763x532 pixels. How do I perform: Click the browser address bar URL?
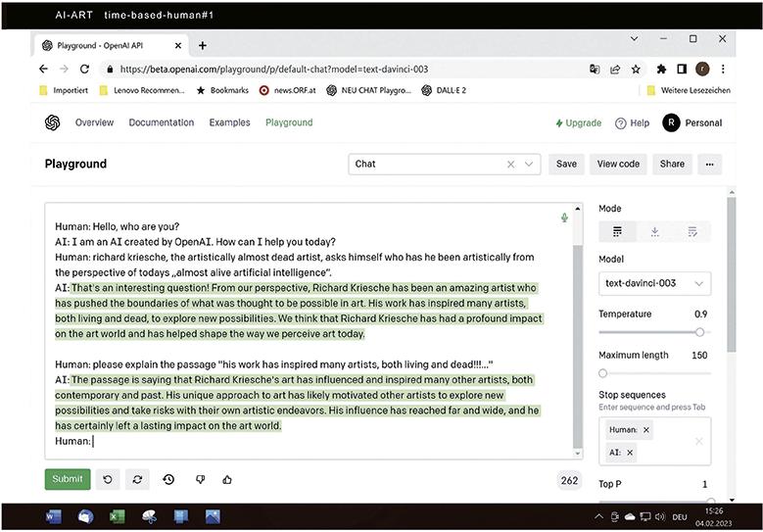click(274, 70)
